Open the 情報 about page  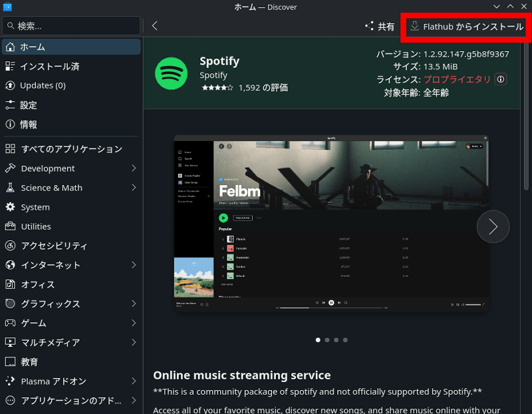[71, 124]
